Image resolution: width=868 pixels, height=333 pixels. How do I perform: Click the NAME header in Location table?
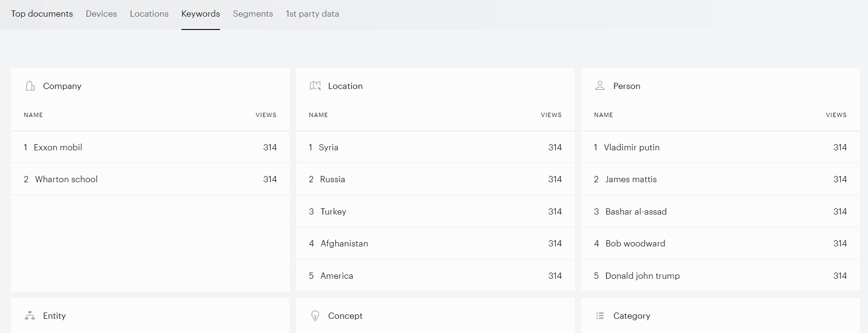pyautogui.click(x=318, y=115)
